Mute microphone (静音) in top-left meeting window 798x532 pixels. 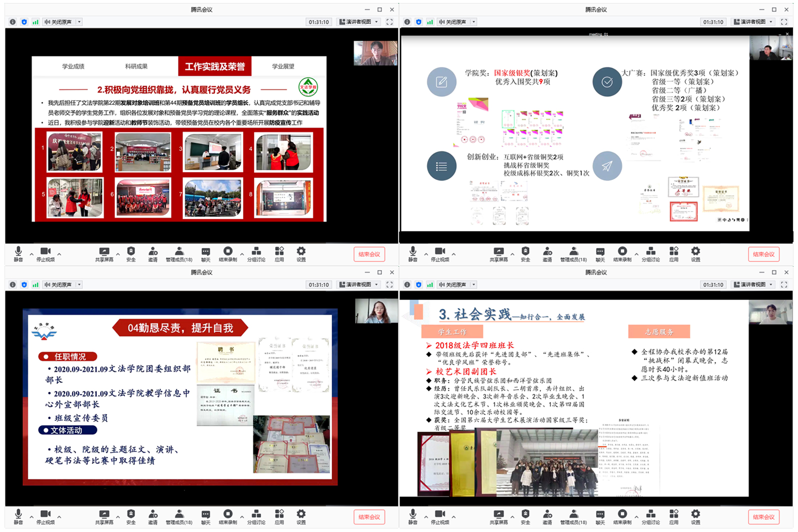point(18,253)
